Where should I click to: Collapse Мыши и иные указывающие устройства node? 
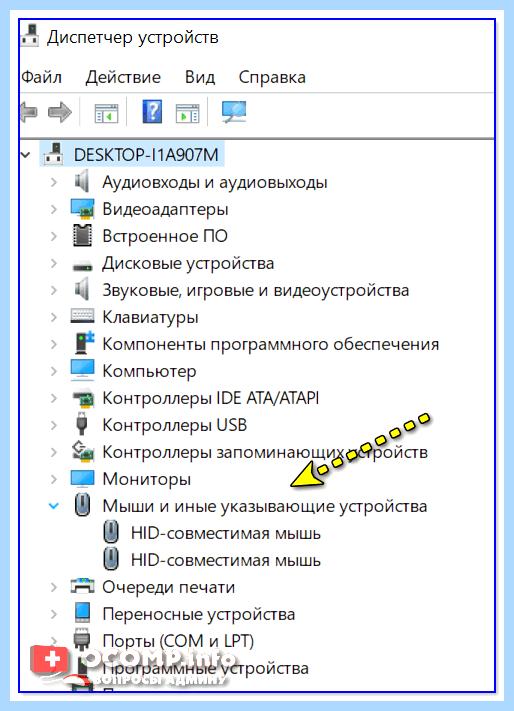click(53, 506)
